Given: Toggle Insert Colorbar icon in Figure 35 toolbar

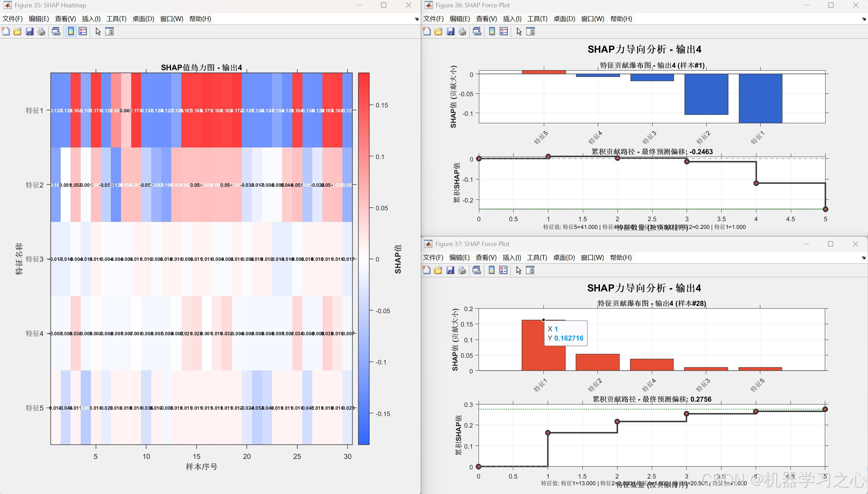Looking at the screenshot, I should pyautogui.click(x=71, y=32).
